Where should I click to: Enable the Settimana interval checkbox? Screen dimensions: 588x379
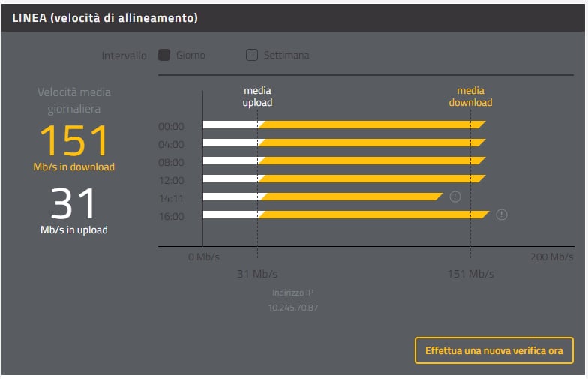pyautogui.click(x=252, y=55)
